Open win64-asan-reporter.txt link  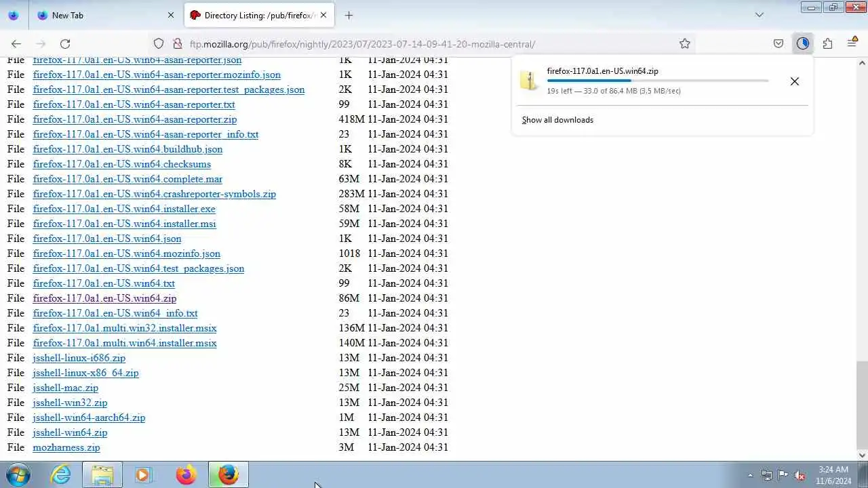click(134, 104)
